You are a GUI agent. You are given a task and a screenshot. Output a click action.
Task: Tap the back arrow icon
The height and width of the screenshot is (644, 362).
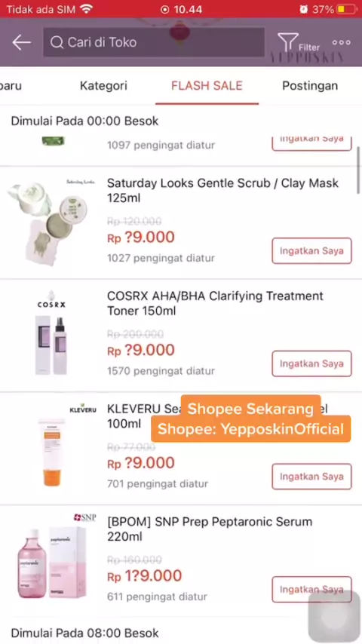pos(21,42)
